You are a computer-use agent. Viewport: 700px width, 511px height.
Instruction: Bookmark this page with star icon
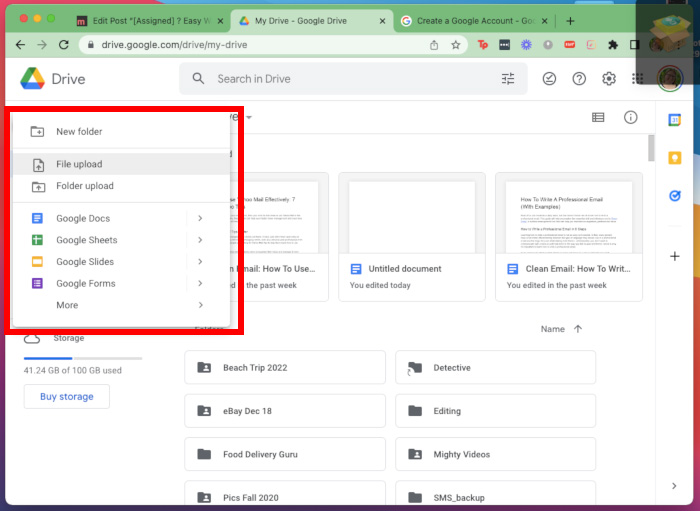pyautogui.click(x=455, y=45)
